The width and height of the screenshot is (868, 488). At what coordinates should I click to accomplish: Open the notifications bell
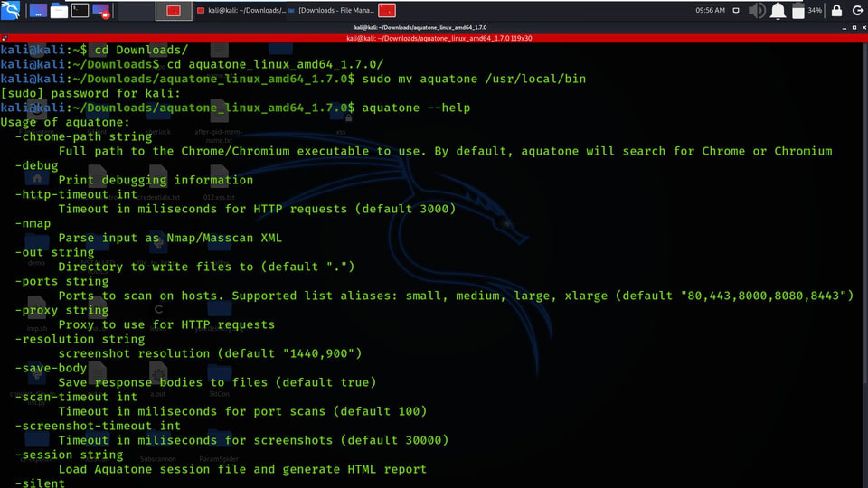778,11
